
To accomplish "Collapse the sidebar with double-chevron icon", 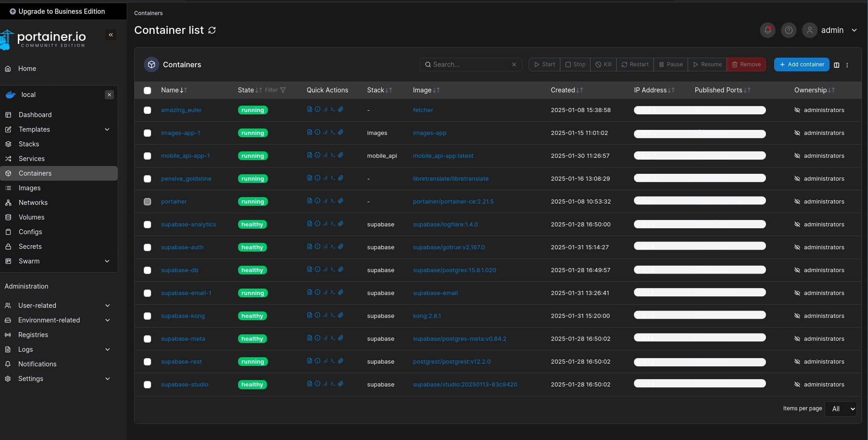I will [x=111, y=35].
